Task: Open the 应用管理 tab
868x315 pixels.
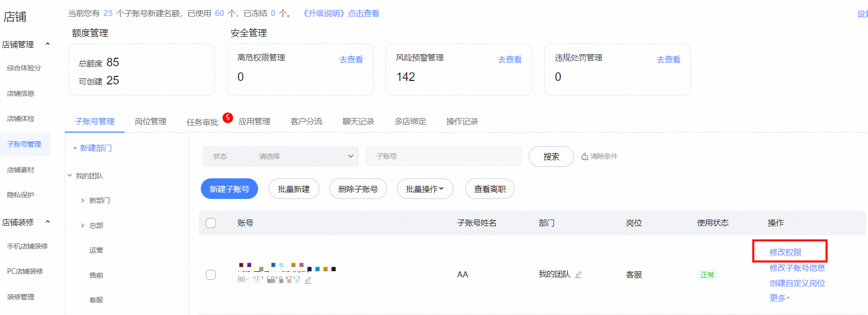Action: coord(255,122)
